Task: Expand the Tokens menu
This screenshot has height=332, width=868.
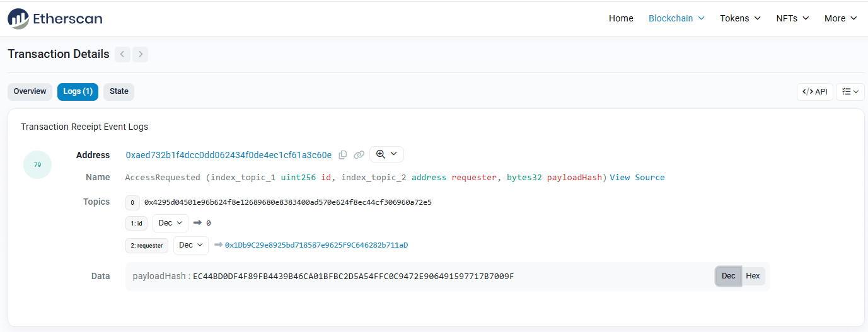Action: click(741, 18)
